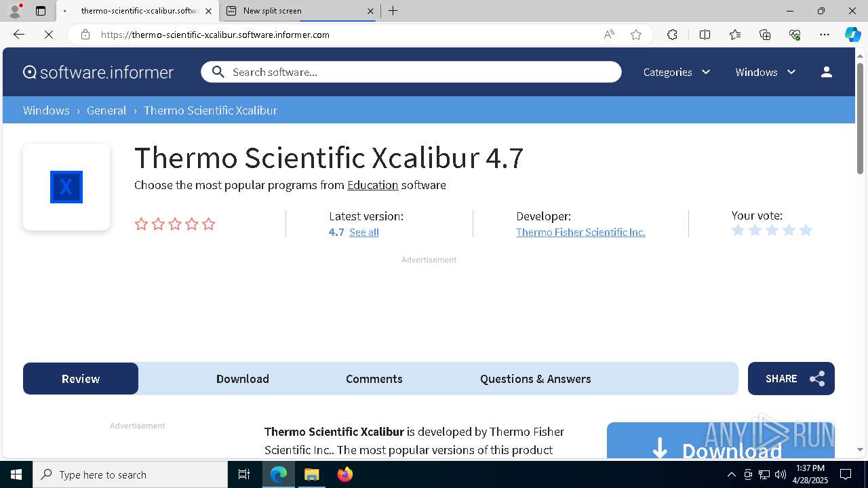The image size is (868, 488).
Task: Open a new browser tab
Action: [x=393, y=11]
